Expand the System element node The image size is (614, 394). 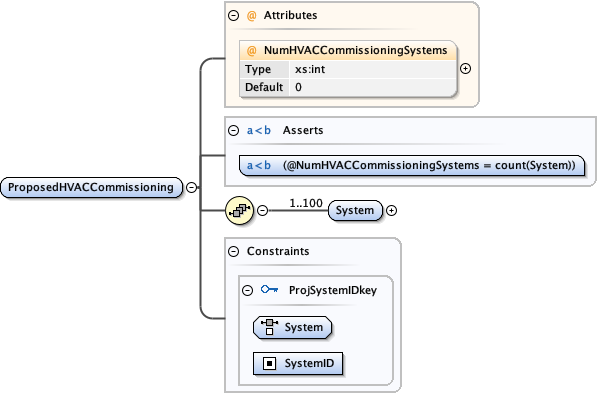(392, 210)
